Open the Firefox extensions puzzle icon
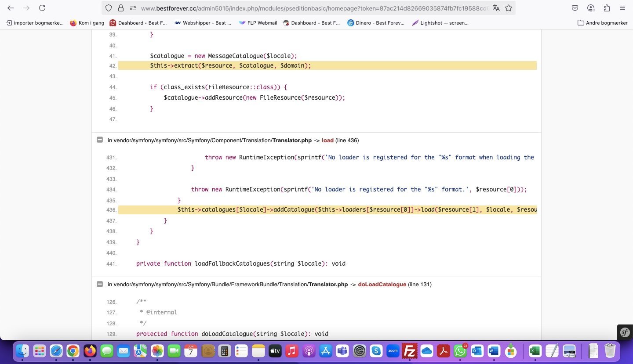Viewport: 633px width, 364px height. (607, 8)
